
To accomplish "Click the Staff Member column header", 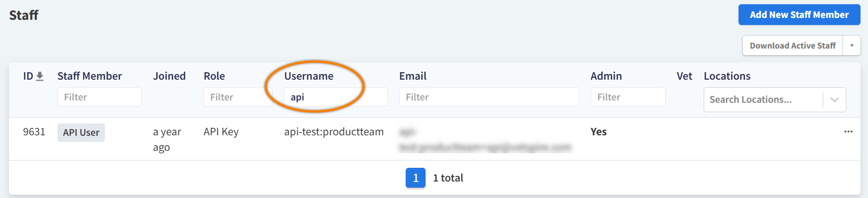I will 89,76.
